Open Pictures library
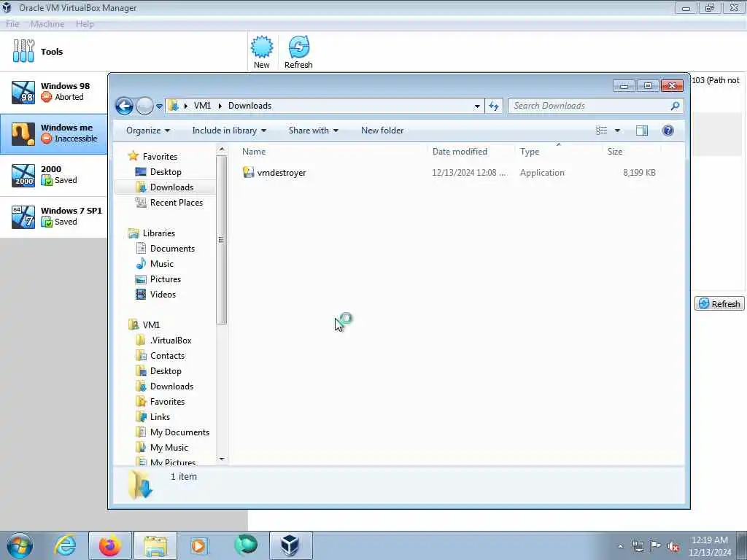The width and height of the screenshot is (747, 560). tap(166, 279)
